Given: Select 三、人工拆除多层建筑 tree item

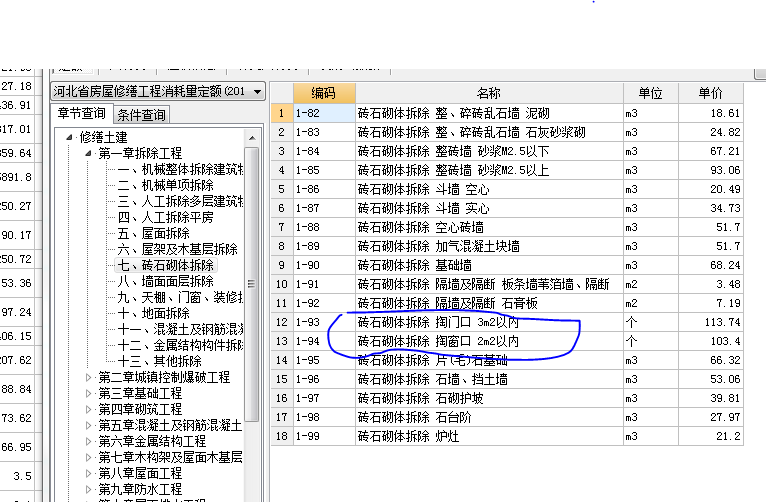Looking at the screenshot, I should [180, 201].
